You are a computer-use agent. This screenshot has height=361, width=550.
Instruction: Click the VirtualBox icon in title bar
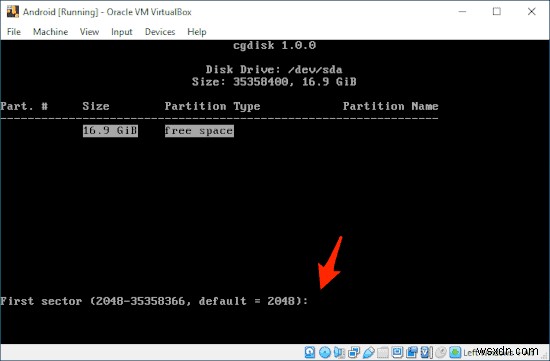(13, 12)
